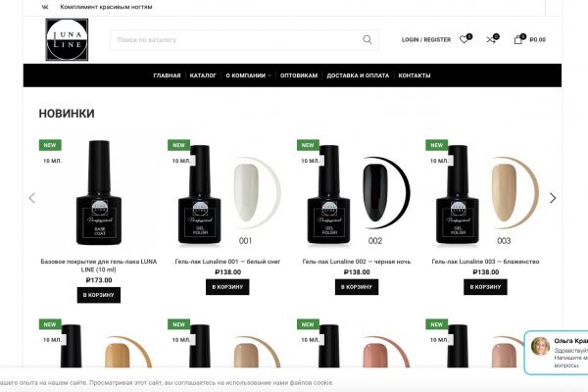Add base coat to cart

tap(99, 295)
